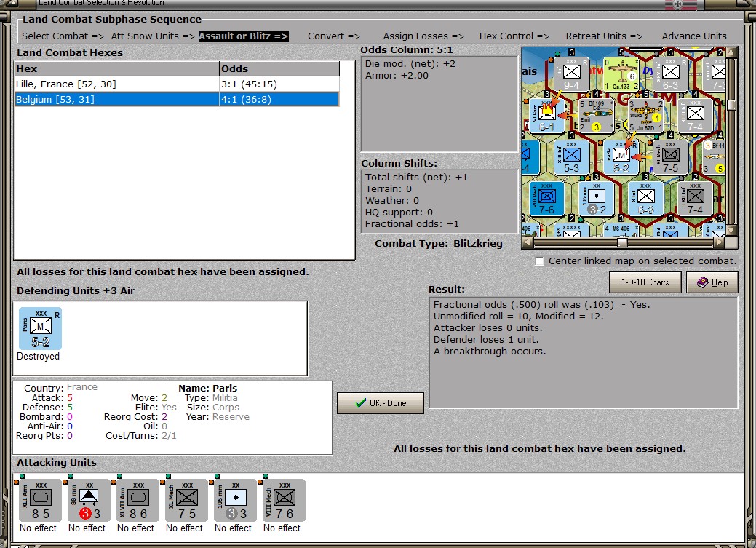Image resolution: width=756 pixels, height=548 pixels.
Task: Click the 'HQ support: 0' line
Action: (x=399, y=213)
